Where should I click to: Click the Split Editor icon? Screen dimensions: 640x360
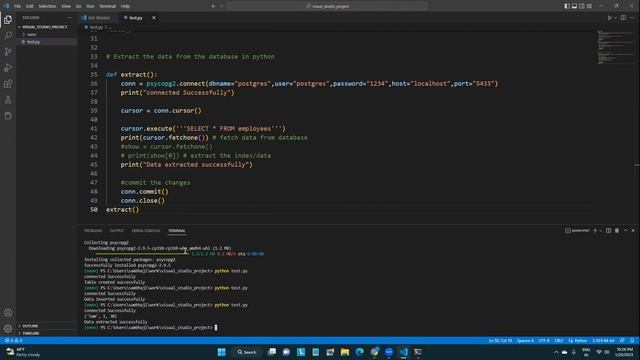623,18
